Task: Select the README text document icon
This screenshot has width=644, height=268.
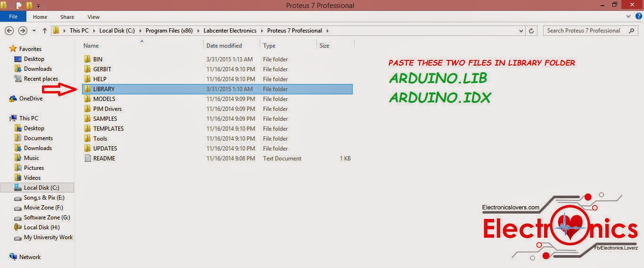Action: [87, 159]
